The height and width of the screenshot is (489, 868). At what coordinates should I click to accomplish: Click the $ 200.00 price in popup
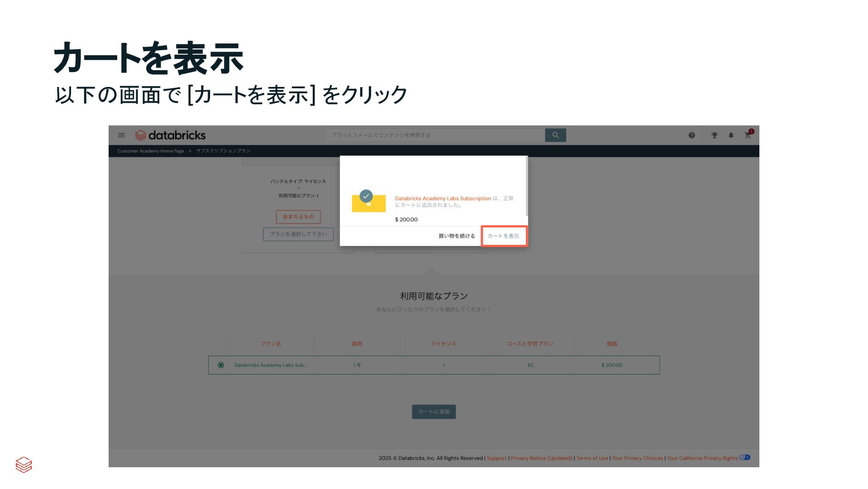(x=406, y=220)
